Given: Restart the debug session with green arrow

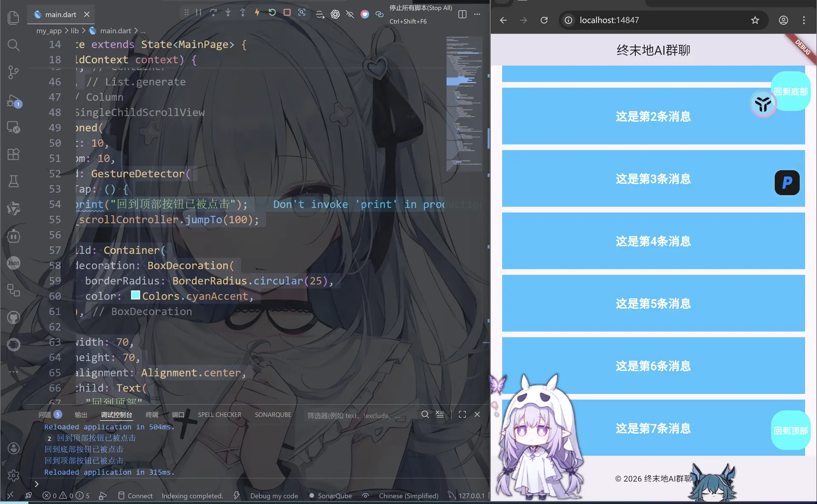Looking at the screenshot, I should point(272,12).
